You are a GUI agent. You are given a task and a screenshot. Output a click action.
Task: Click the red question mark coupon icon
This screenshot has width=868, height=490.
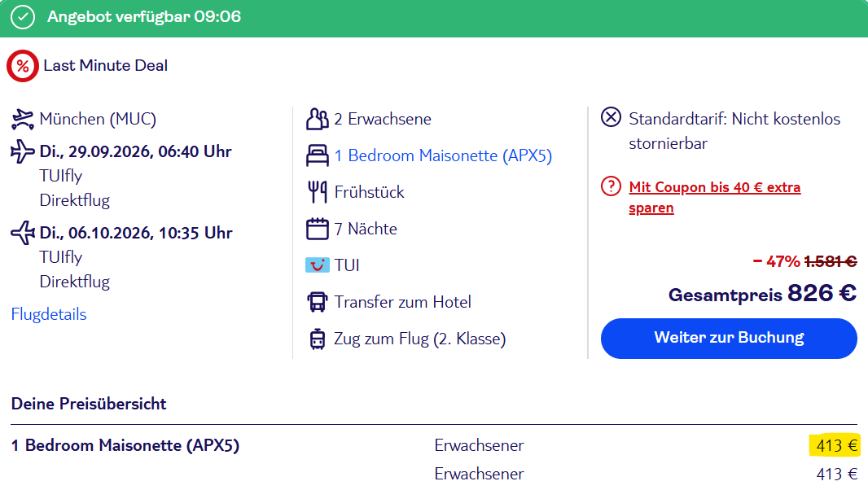tap(612, 186)
